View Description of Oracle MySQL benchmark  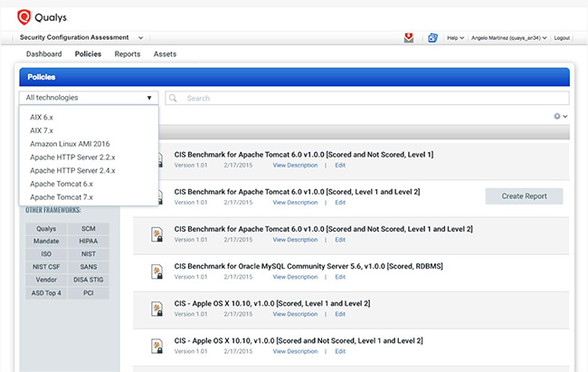click(295, 277)
